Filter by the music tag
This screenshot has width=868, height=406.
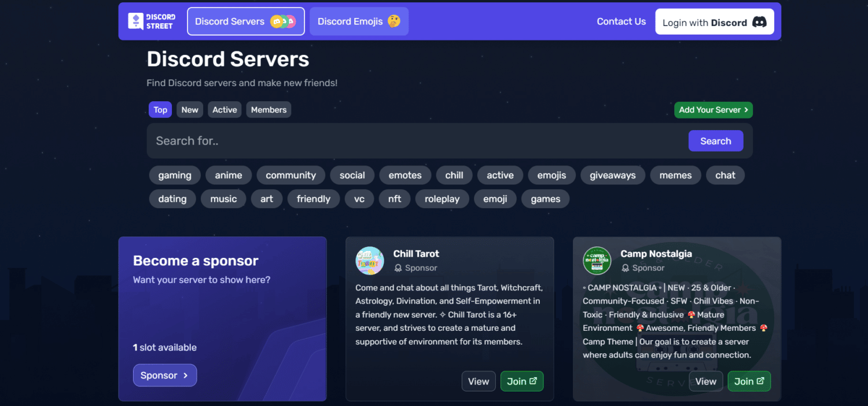click(x=223, y=199)
